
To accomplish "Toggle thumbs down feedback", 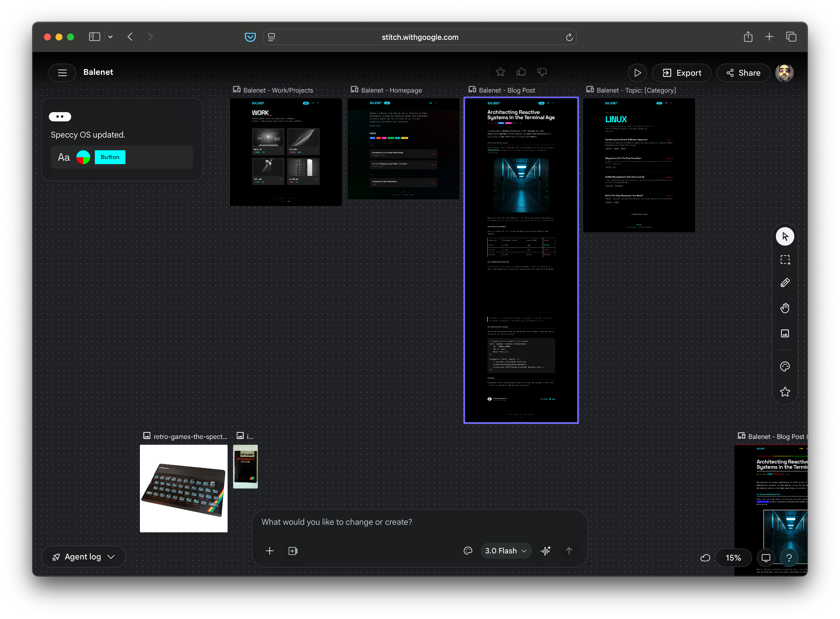I will [x=542, y=72].
